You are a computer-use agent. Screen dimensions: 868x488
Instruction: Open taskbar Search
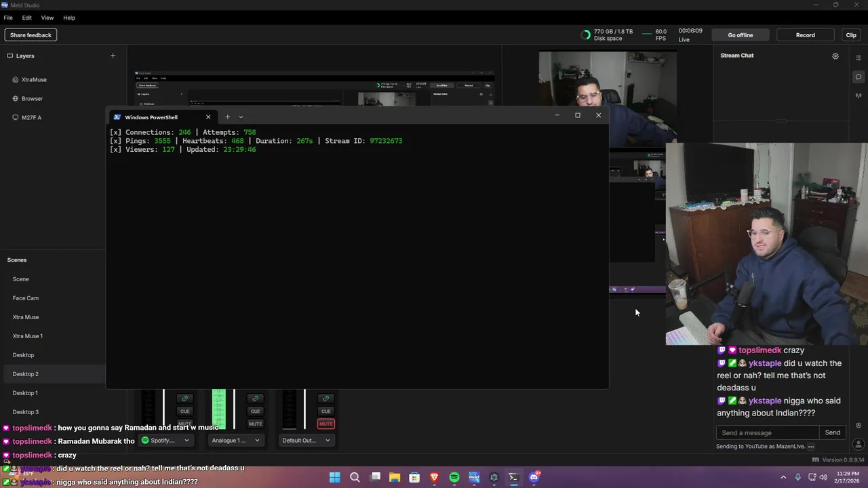coord(355,477)
